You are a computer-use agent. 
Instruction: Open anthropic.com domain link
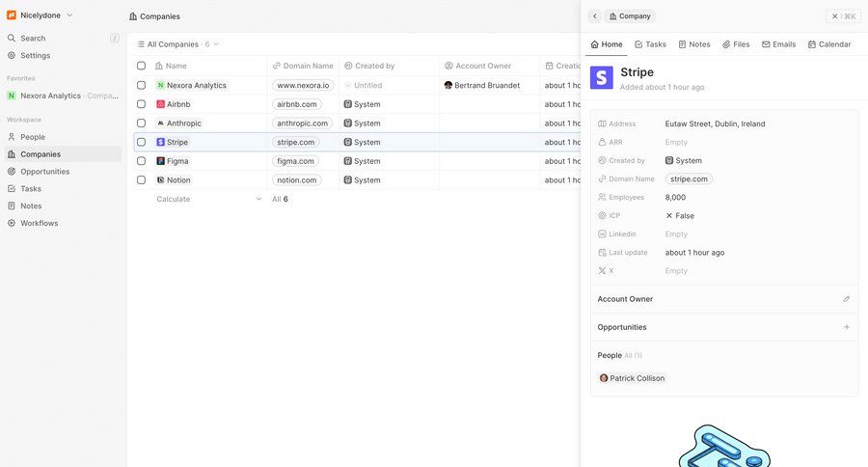tap(302, 123)
